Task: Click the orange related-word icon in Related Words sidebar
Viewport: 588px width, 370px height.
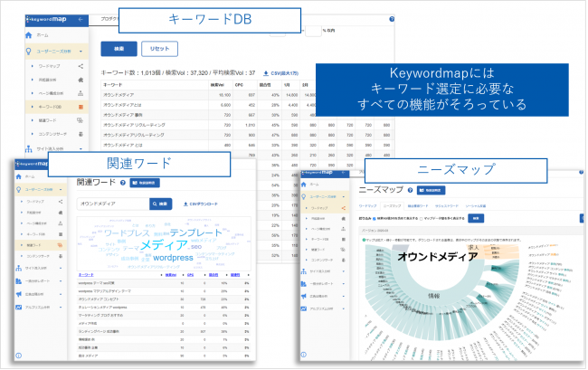Action: tap(60, 245)
